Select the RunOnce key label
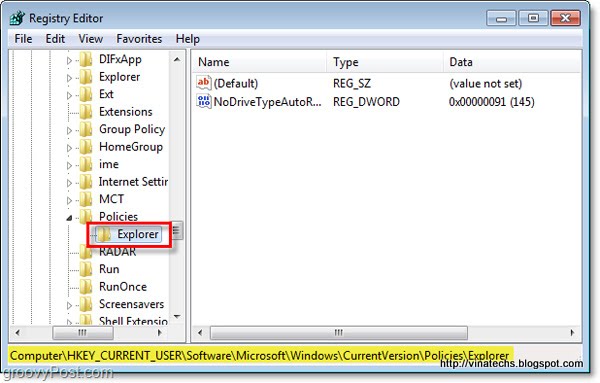 tap(123, 287)
